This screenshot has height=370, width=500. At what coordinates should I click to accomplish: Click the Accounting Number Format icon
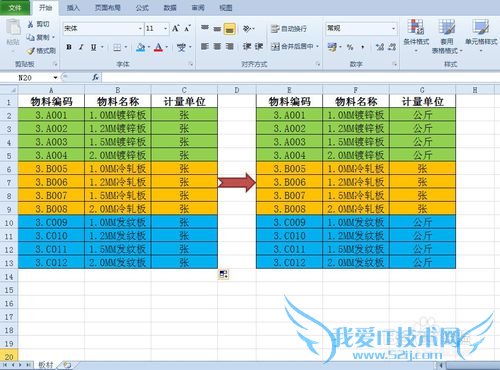[x=332, y=47]
